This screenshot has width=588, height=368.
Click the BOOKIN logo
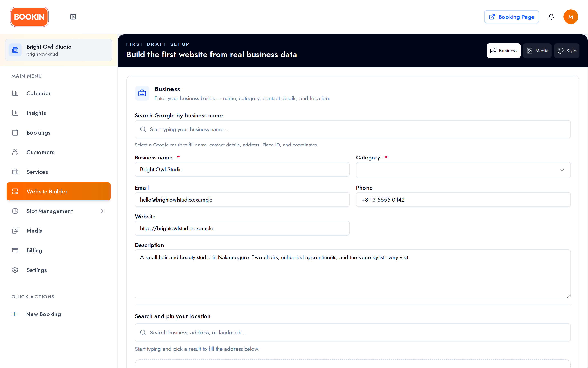[29, 17]
